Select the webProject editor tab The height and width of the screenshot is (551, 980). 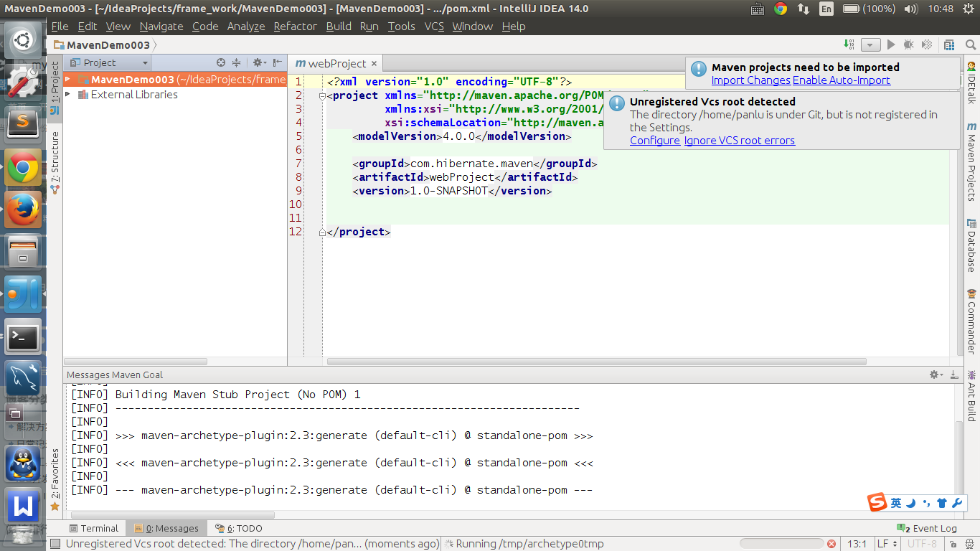pyautogui.click(x=335, y=64)
